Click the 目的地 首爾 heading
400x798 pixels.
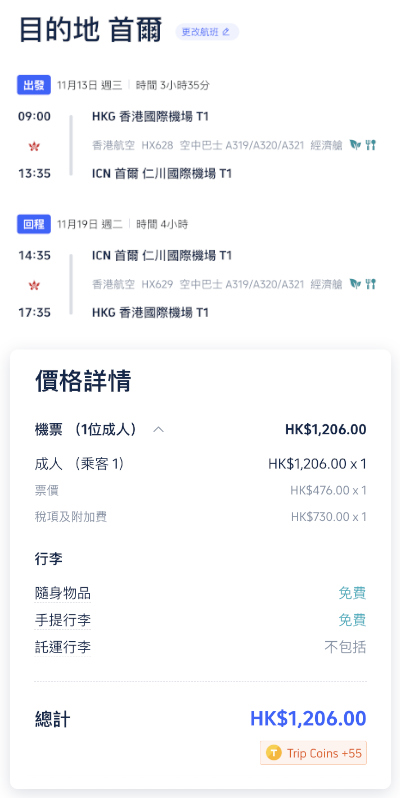(91, 30)
